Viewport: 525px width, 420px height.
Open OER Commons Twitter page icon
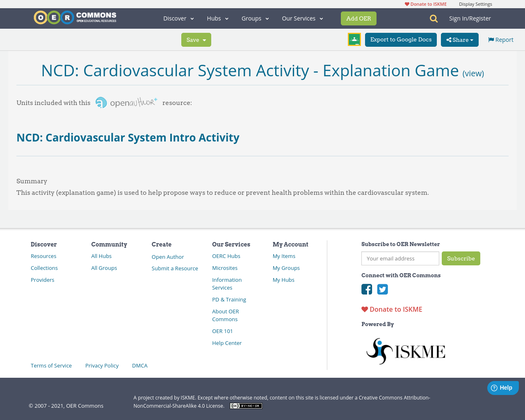pos(382,289)
